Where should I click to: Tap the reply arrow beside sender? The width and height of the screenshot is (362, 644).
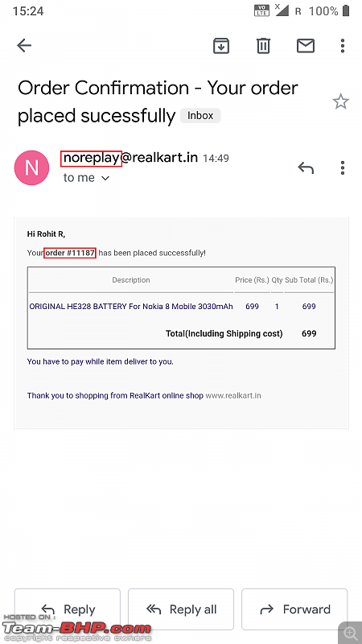pyautogui.click(x=306, y=167)
